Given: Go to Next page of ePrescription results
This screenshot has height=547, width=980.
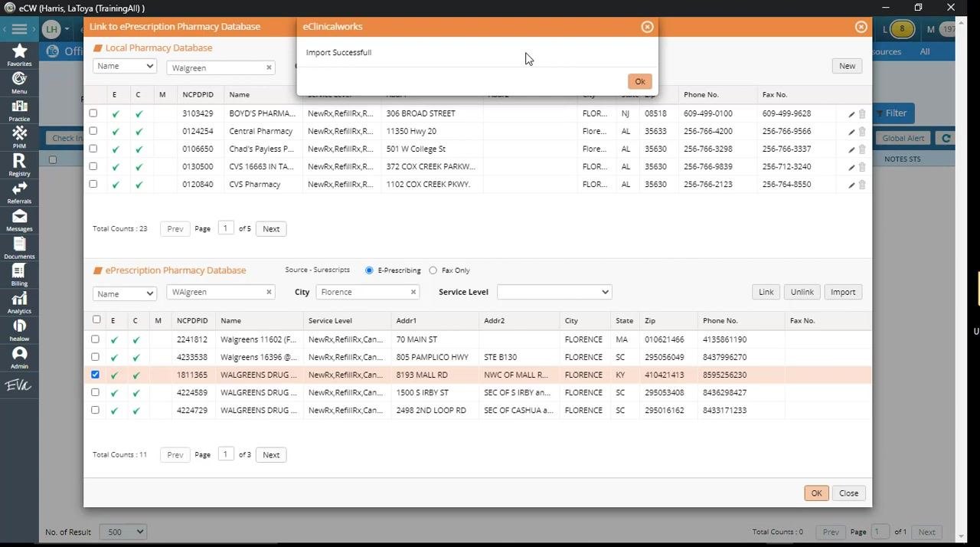Looking at the screenshot, I should click(x=271, y=455).
